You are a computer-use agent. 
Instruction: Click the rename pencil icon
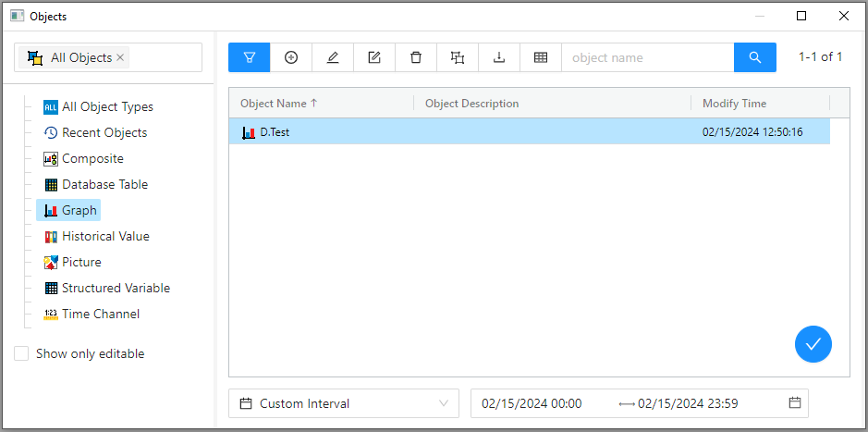(333, 57)
